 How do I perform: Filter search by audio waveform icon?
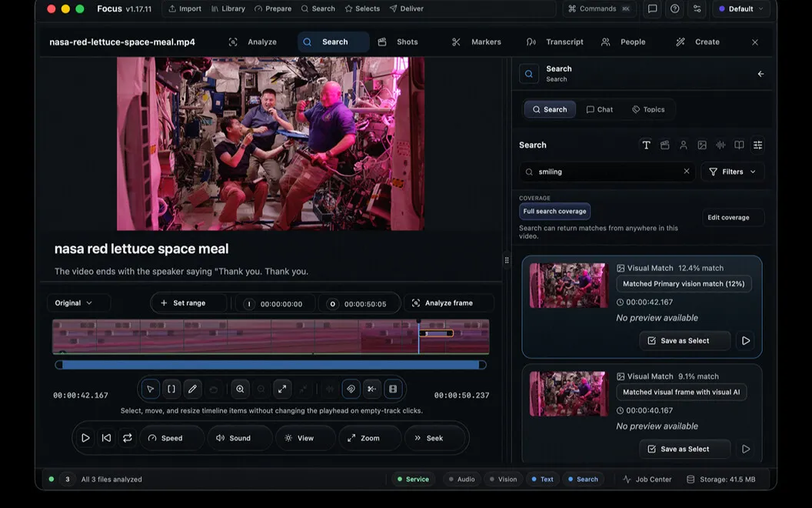pyautogui.click(x=720, y=145)
